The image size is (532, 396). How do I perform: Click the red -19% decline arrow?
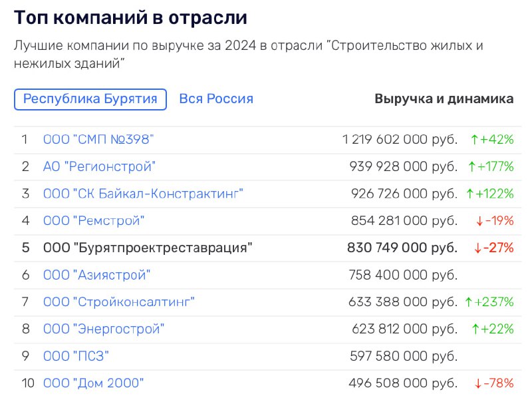479,221
